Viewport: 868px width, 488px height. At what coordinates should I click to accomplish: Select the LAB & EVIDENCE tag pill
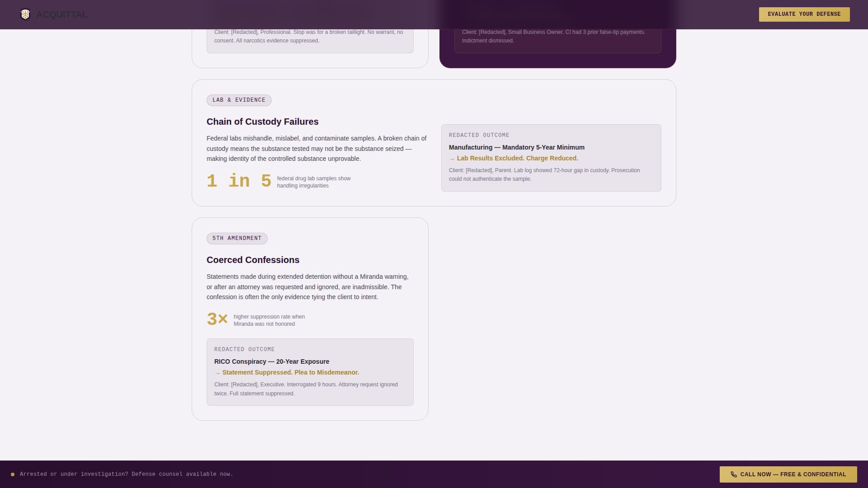(239, 100)
